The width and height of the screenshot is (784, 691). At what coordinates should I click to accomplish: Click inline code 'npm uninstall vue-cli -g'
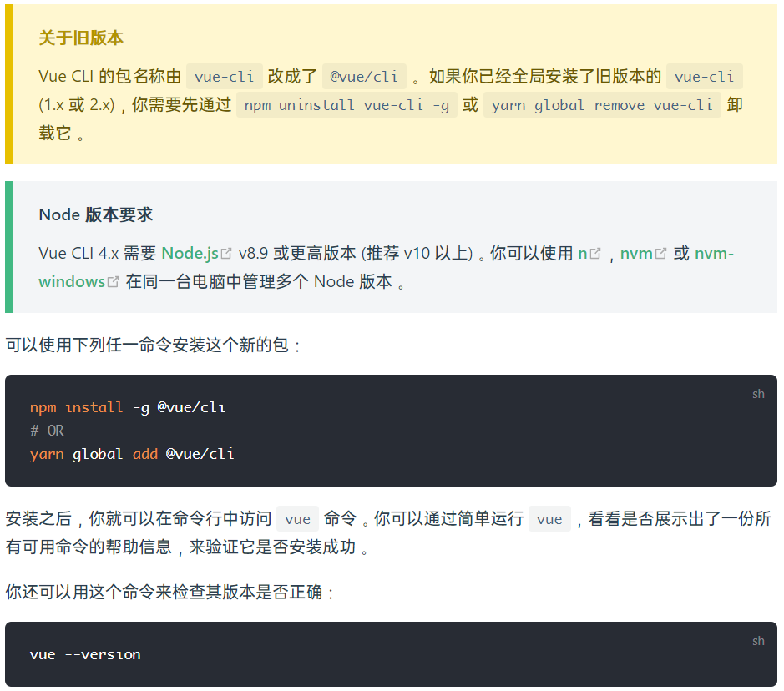[x=346, y=105]
